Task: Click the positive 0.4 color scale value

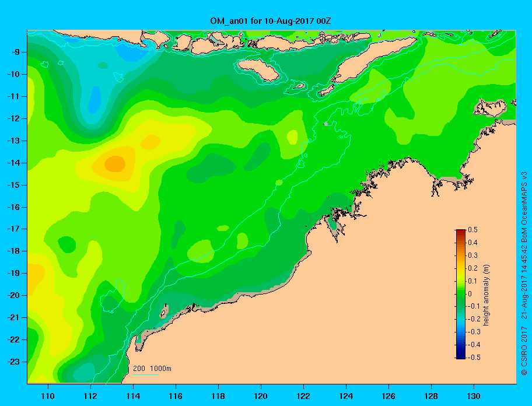Action: (x=473, y=243)
